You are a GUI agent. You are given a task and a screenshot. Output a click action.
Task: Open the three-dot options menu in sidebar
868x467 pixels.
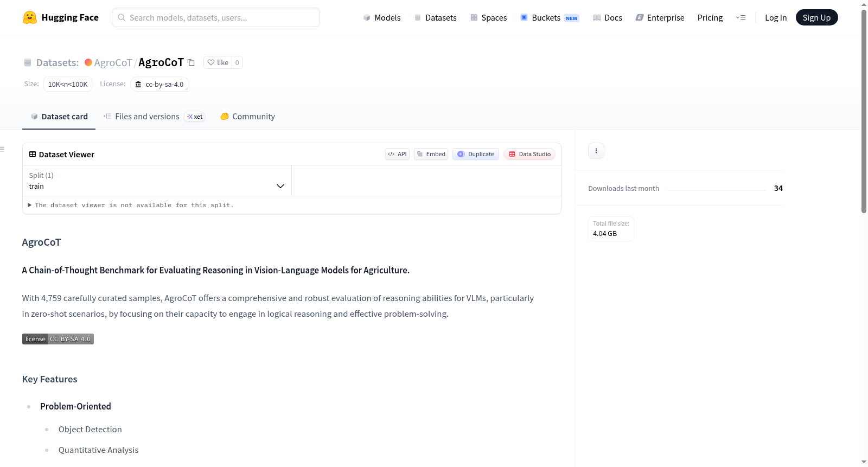pos(596,151)
